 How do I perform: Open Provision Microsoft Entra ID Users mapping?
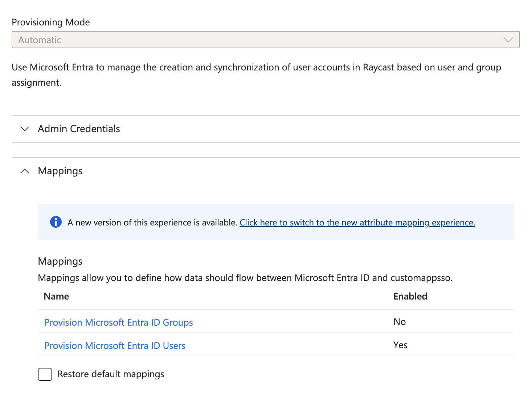click(x=115, y=346)
